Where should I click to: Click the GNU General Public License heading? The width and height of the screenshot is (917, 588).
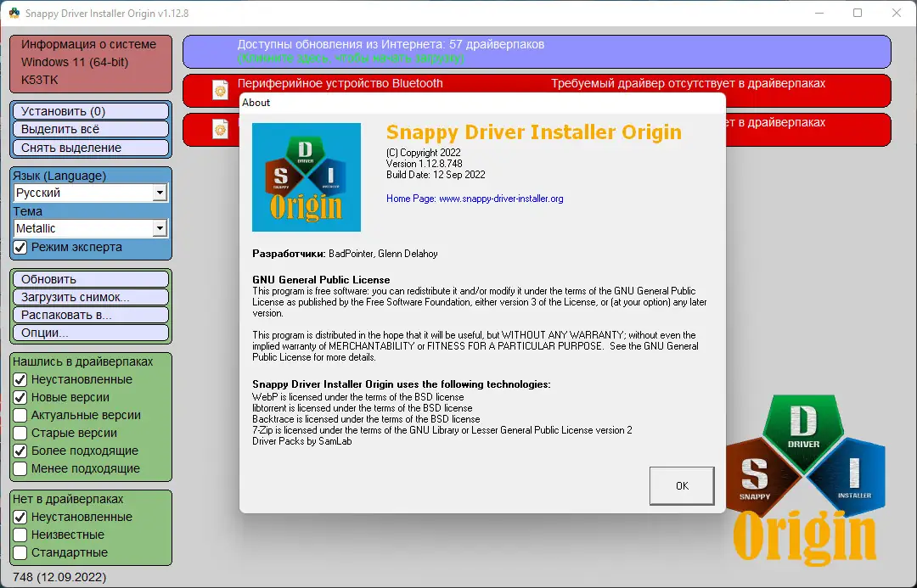(321, 280)
